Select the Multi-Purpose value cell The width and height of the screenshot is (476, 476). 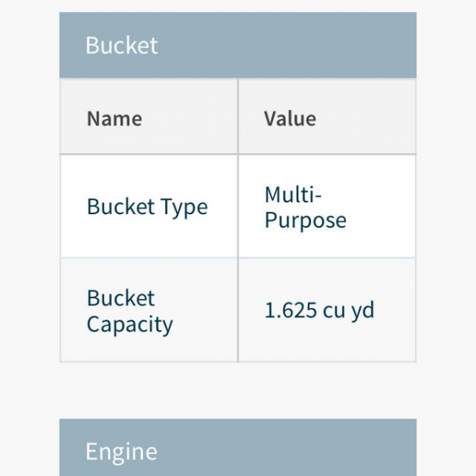click(x=327, y=206)
